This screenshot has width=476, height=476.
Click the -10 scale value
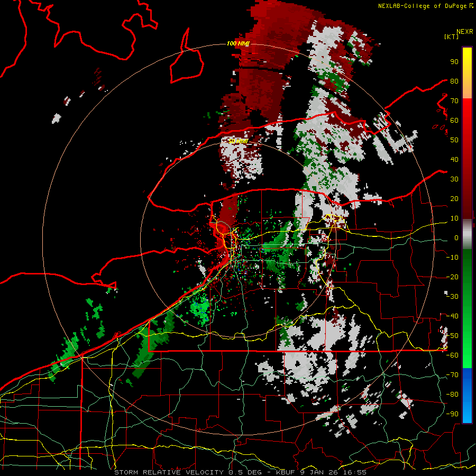453,258
